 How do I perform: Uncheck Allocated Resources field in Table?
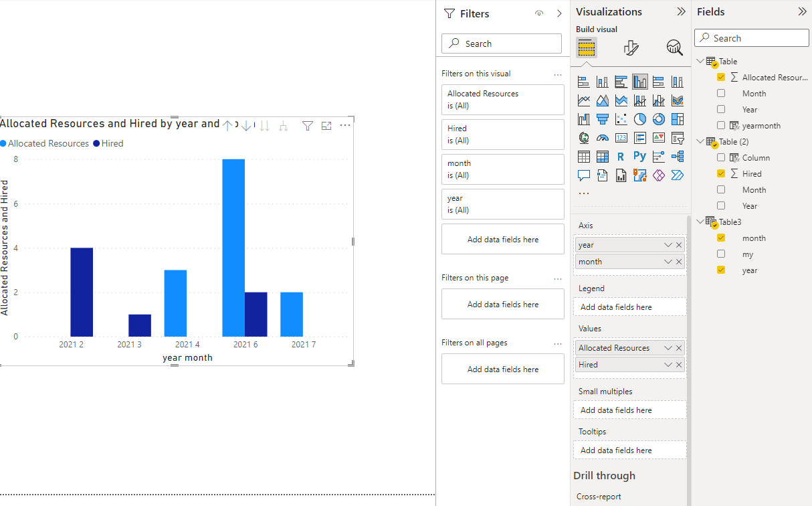point(721,78)
